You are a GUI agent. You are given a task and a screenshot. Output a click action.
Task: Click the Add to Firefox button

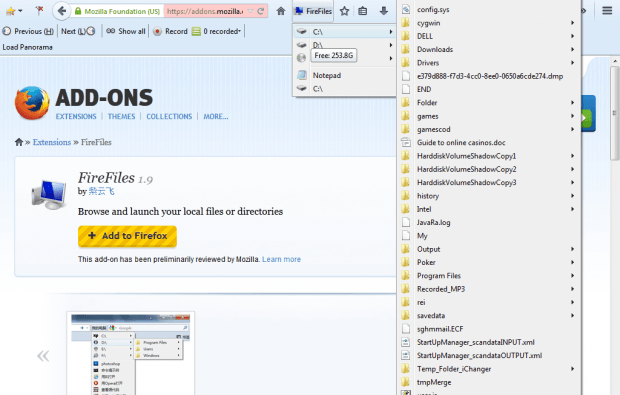[127, 236]
